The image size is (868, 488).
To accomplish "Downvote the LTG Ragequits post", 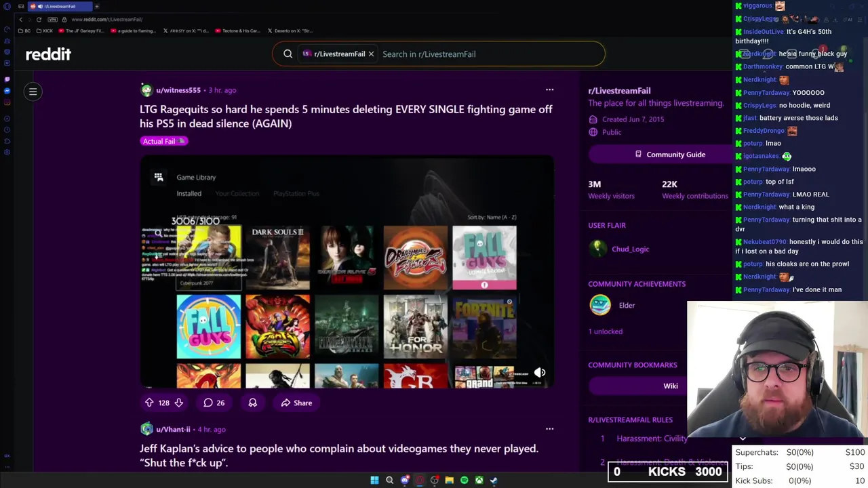I will 179,403.
